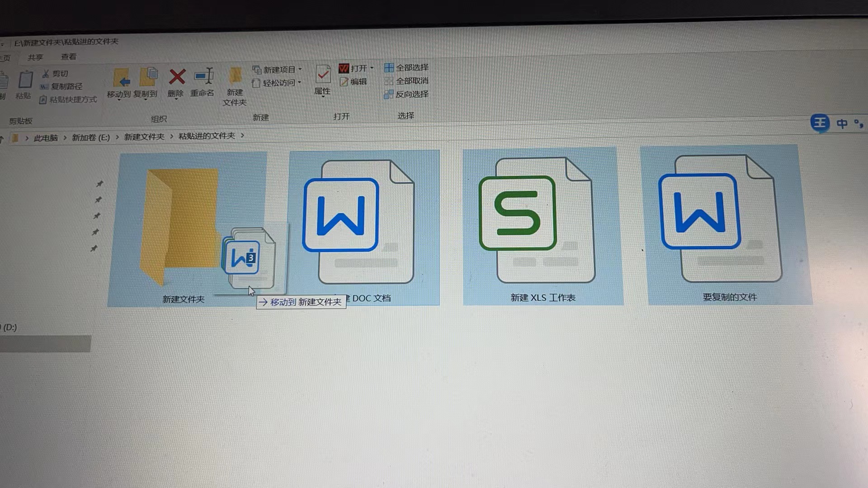Click the red Delete (删除) X icon

point(177,76)
